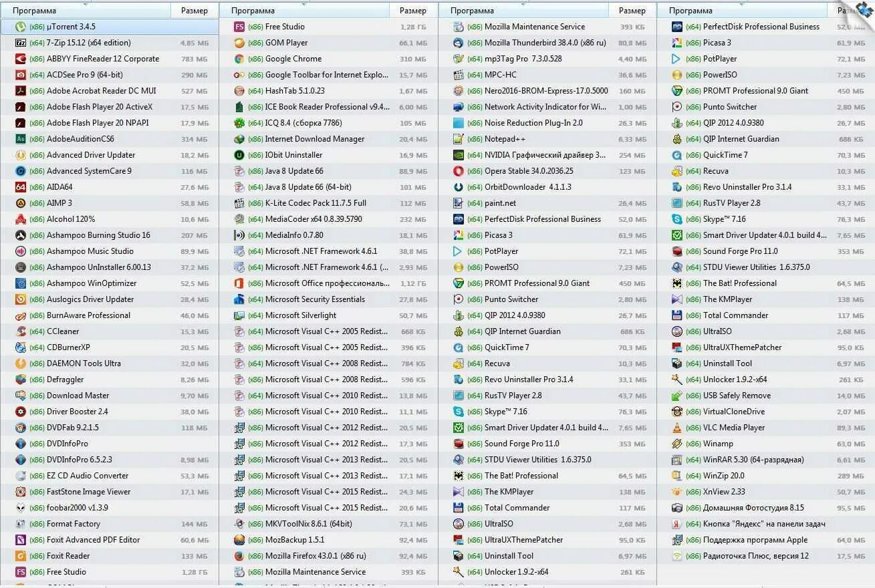Select Домашняя Фотостудия 8.15 entry
The width and height of the screenshot is (875, 588).
click(x=766, y=508)
